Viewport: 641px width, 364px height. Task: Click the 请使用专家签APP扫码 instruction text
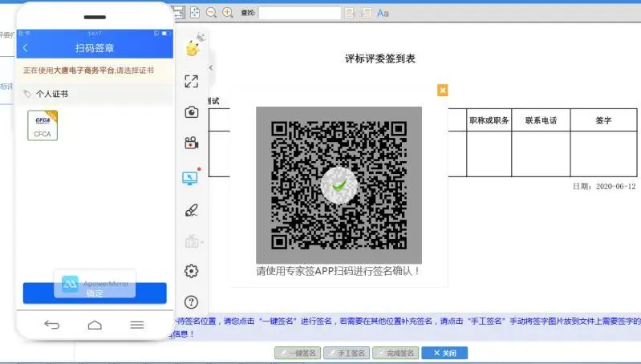[338, 271]
